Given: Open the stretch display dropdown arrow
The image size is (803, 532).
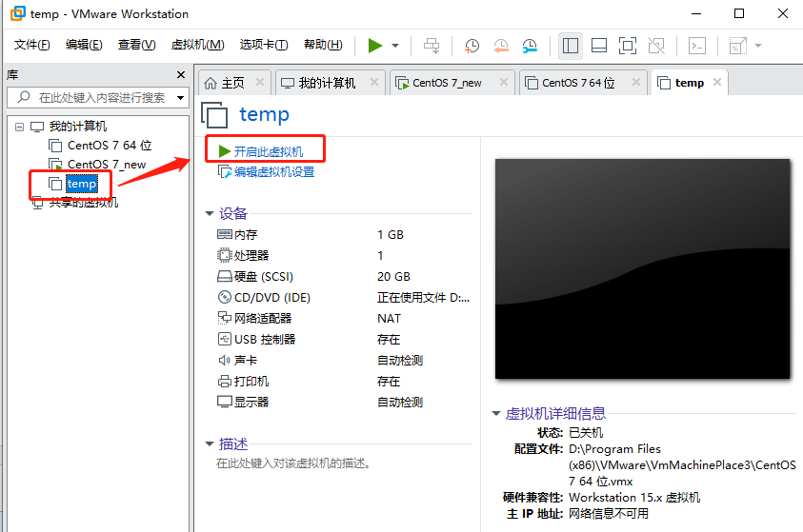Looking at the screenshot, I should point(758,46).
